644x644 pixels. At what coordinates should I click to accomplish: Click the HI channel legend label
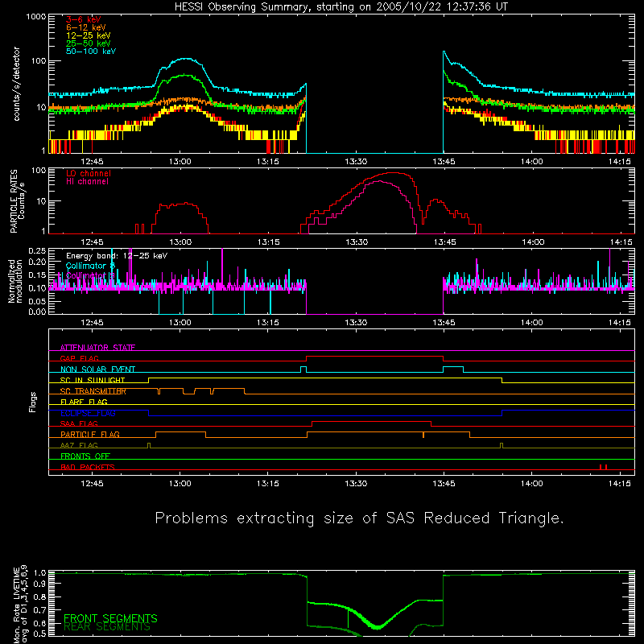coord(87,182)
